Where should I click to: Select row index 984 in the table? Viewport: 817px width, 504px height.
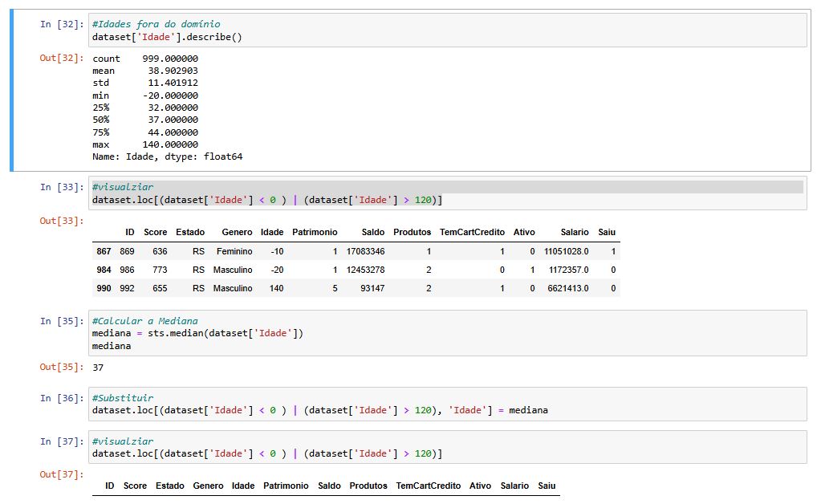[x=102, y=270]
